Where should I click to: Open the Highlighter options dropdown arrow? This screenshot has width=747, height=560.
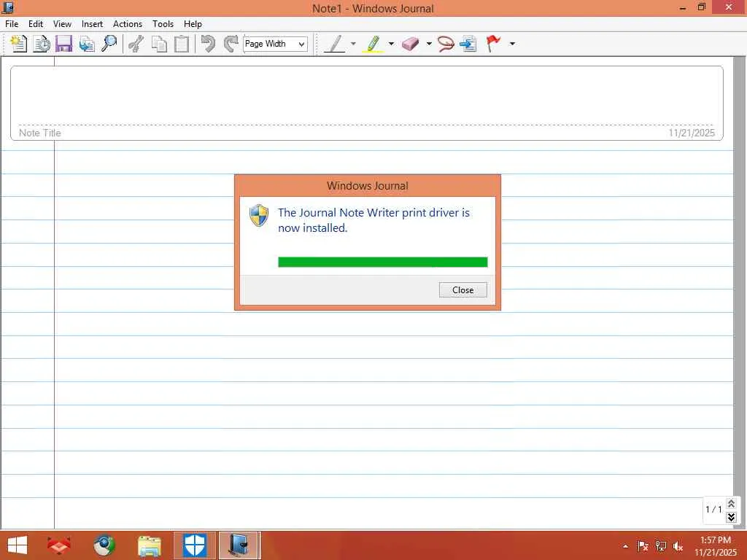click(x=391, y=44)
